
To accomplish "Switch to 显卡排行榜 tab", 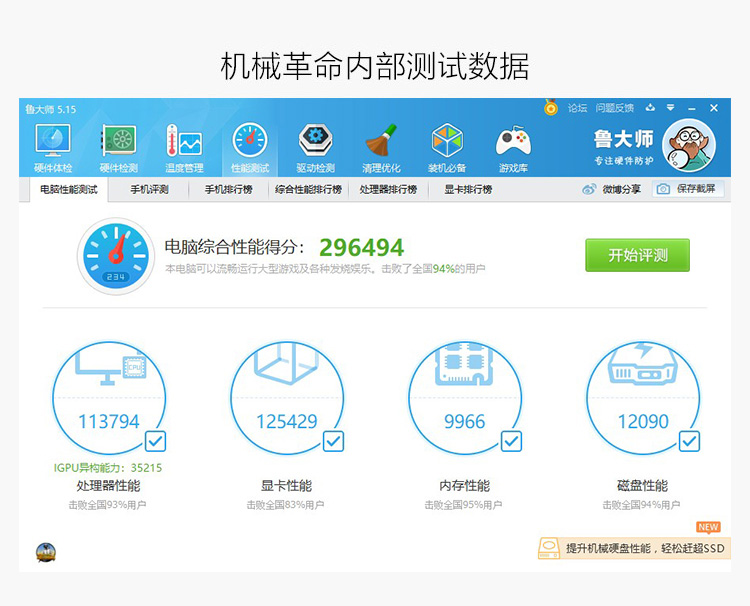I will pos(468,190).
